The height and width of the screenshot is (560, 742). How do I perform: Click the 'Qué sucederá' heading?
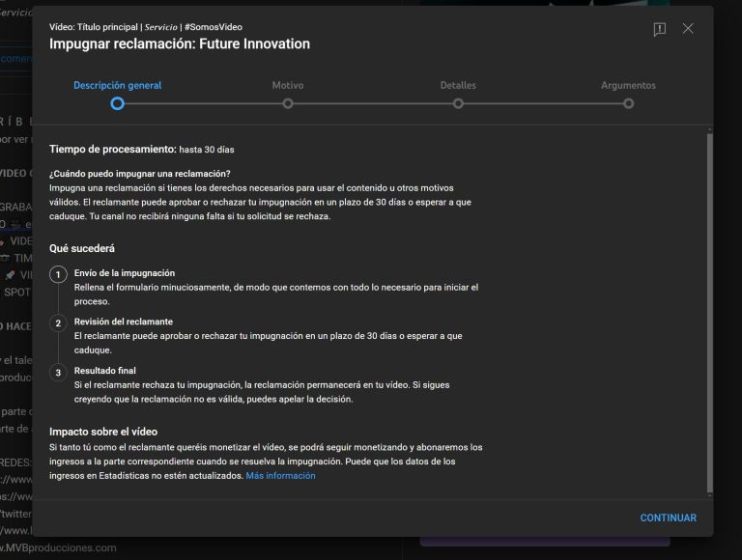click(x=82, y=248)
